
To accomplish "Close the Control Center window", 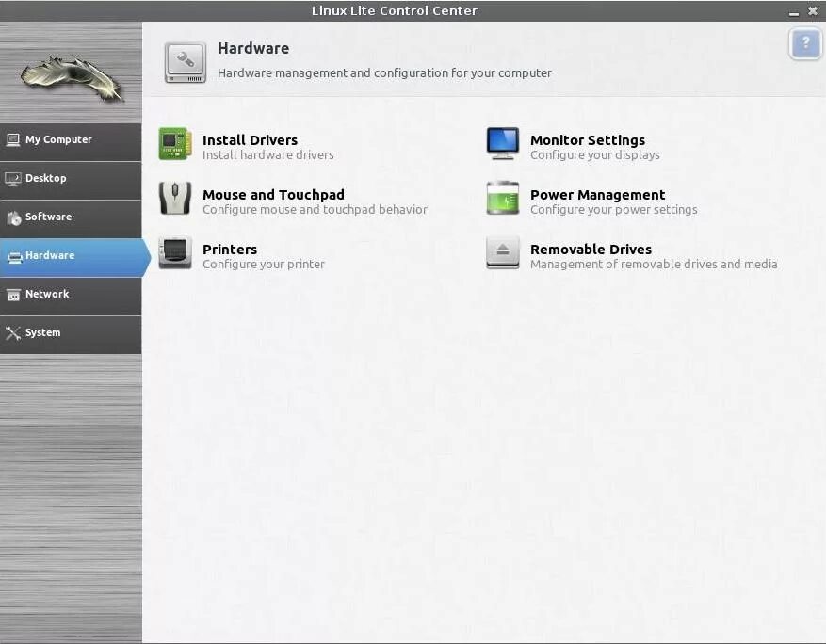I will click(x=813, y=11).
